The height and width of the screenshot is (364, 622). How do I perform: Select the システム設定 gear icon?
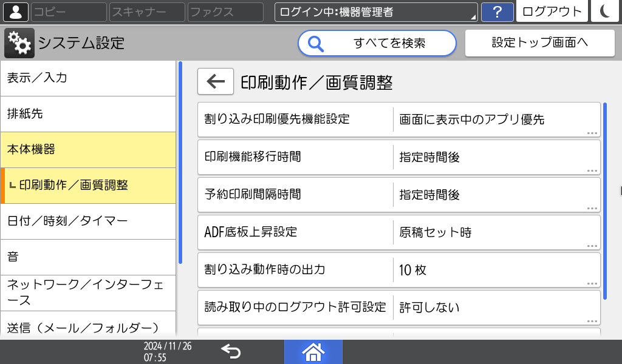point(19,42)
